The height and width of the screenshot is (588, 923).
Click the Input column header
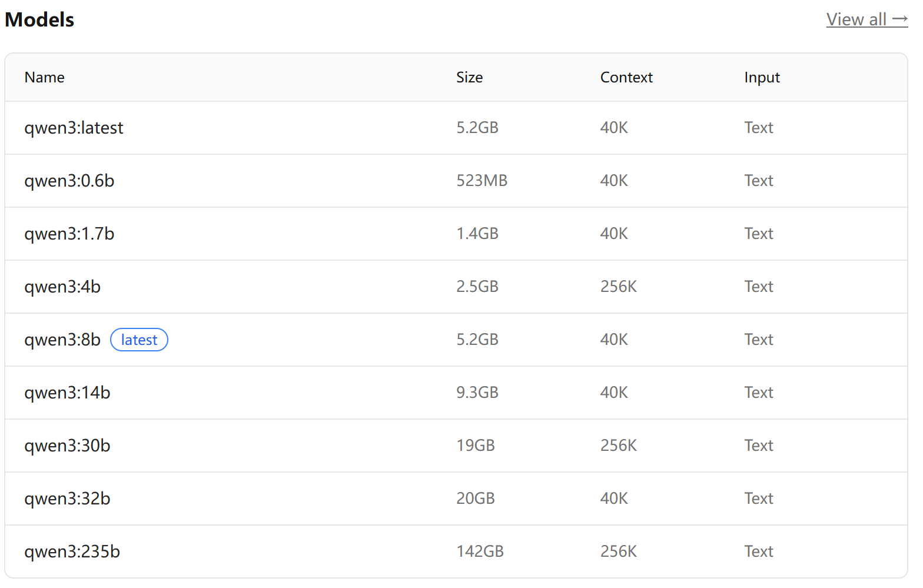[x=762, y=77]
